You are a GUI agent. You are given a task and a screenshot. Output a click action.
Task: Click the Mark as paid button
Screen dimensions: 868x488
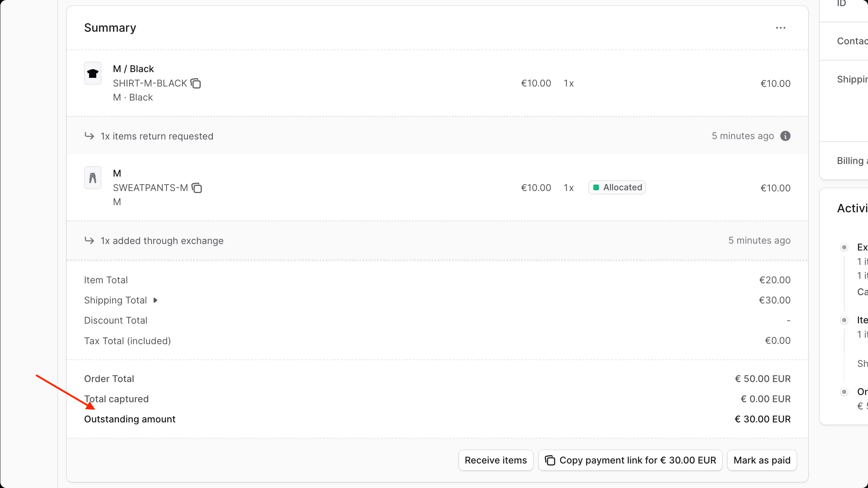762,460
